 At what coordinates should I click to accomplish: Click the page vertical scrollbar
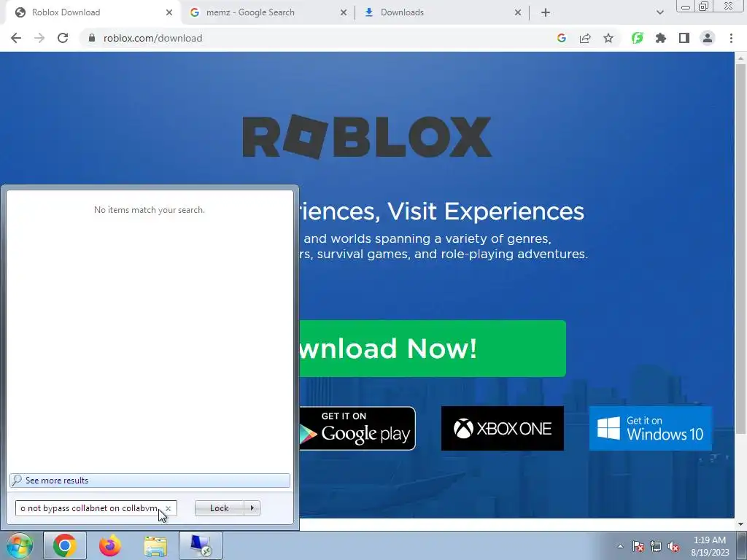[740, 248]
